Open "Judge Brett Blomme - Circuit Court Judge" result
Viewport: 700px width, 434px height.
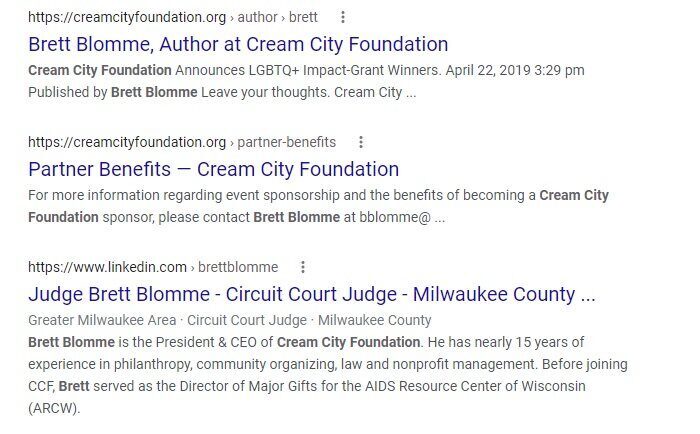pyautogui.click(x=312, y=294)
